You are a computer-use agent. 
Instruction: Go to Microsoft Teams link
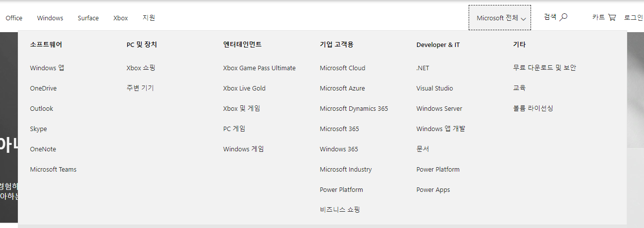[x=53, y=169]
